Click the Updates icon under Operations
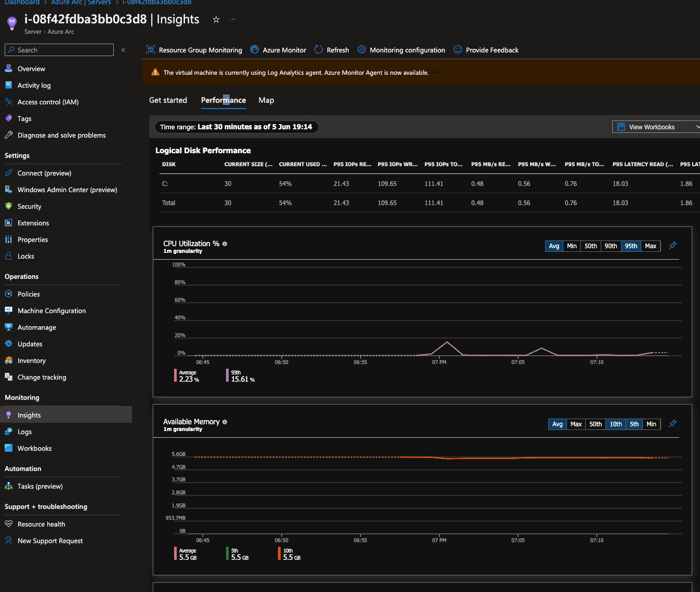This screenshot has height=592, width=700. pos(8,344)
